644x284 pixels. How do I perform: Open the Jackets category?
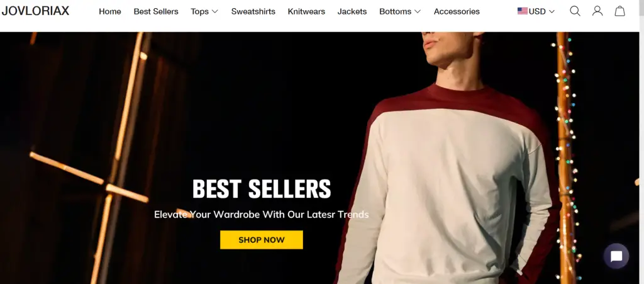click(x=352, y=11)
